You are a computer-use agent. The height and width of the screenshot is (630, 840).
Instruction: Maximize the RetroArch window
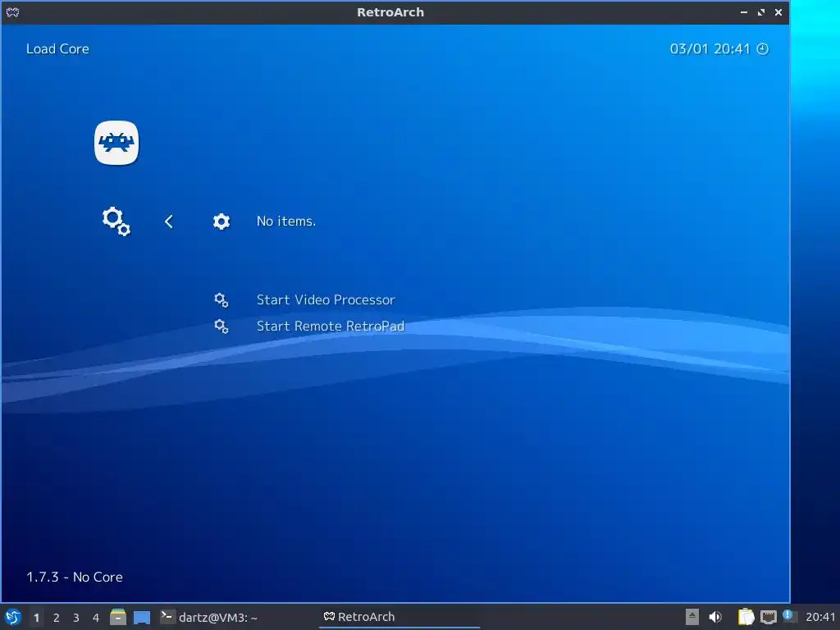tap(761, 12)
